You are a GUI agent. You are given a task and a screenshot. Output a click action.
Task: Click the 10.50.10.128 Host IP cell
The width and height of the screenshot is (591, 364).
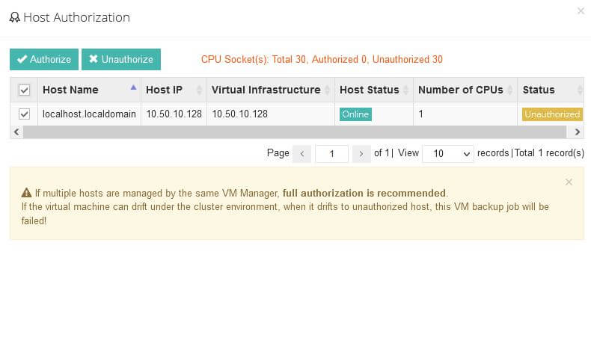point(174,114)
